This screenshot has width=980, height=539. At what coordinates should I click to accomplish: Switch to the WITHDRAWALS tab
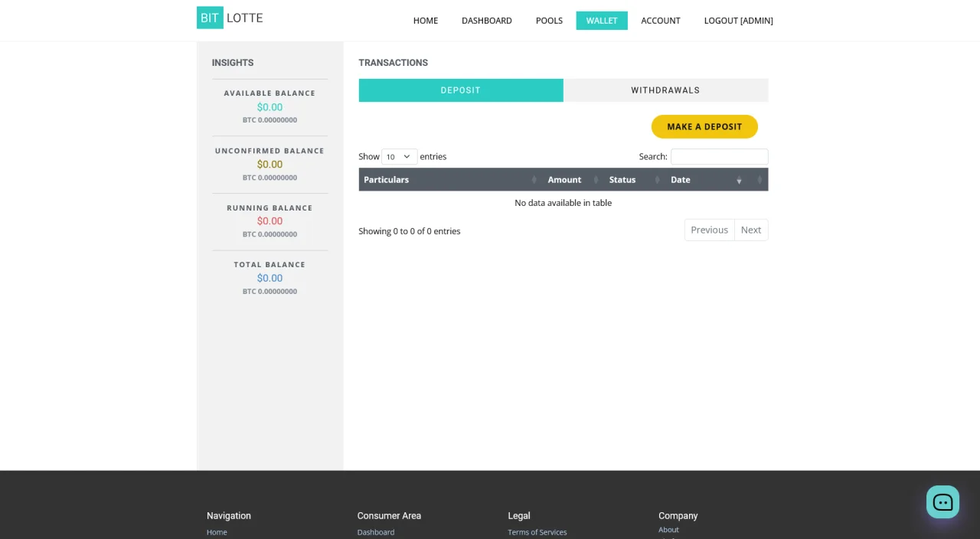tap(665, 90)
